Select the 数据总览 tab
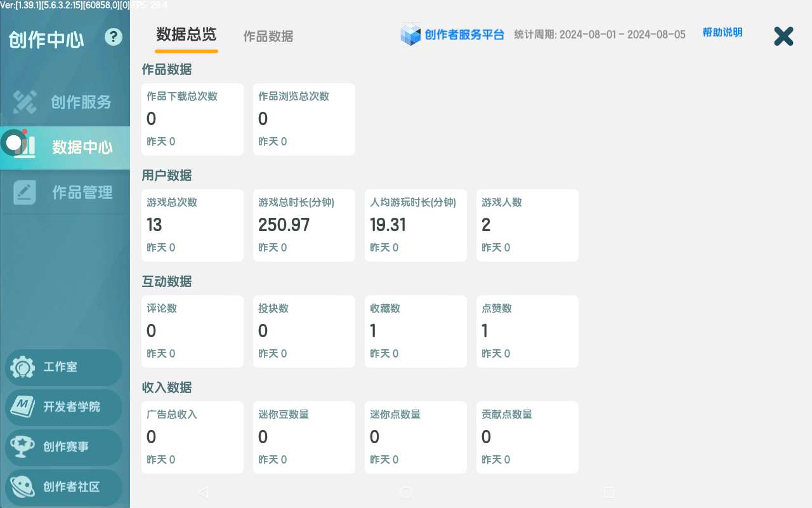Image resolution: width=812 pixels, height=508 pixels. 187,35
